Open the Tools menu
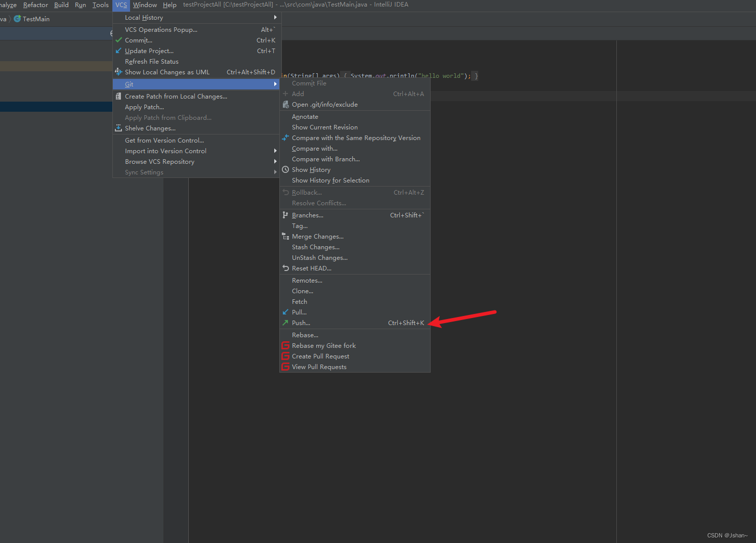Image resolution: width=756 pixels, height=543 pixels. (100, 5)
